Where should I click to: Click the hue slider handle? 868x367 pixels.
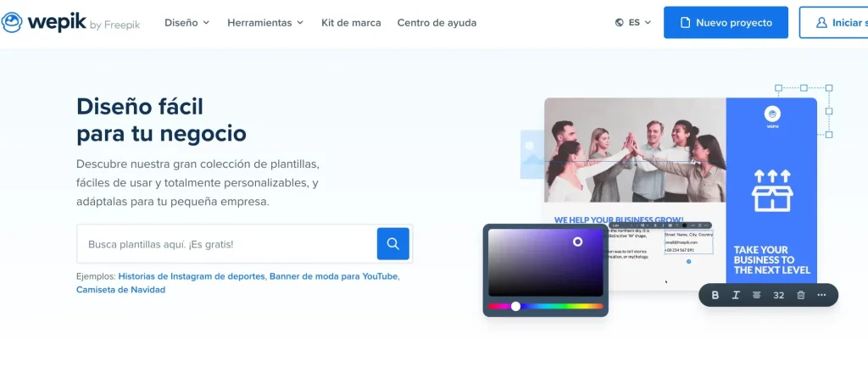(x=515, y=306)
